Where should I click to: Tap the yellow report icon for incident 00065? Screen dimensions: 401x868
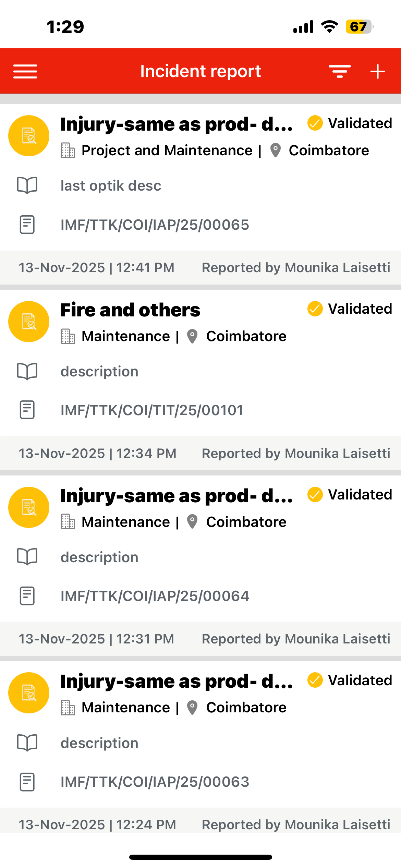(x=29, y=136)
